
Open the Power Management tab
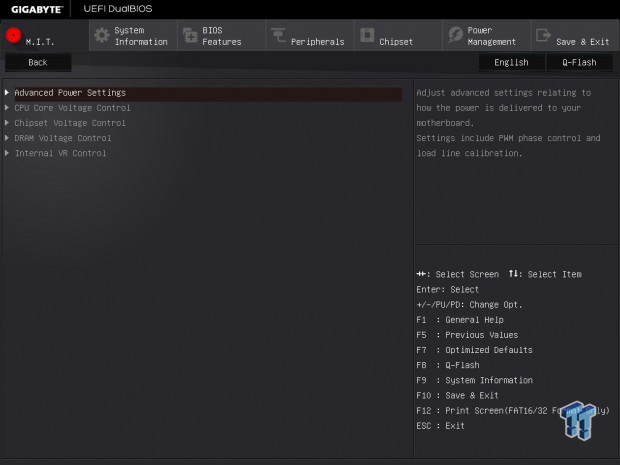point(487,36)
